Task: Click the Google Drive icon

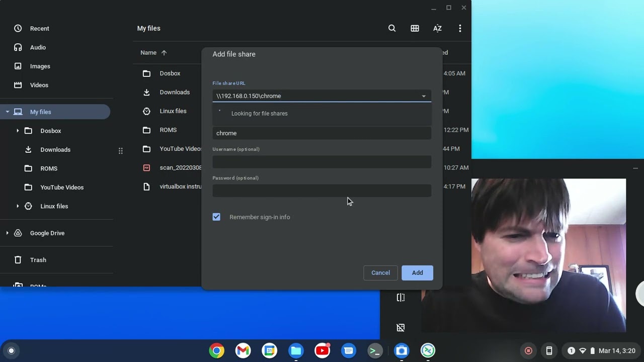Action: pyautogui.click(x=18, y=233)
